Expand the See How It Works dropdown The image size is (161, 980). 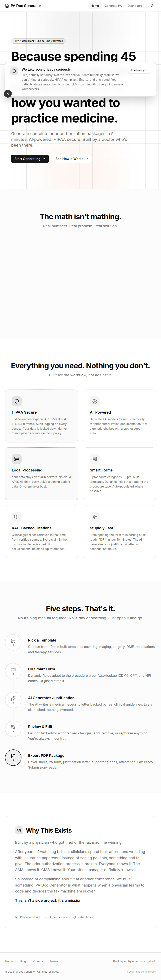point(72,159)
